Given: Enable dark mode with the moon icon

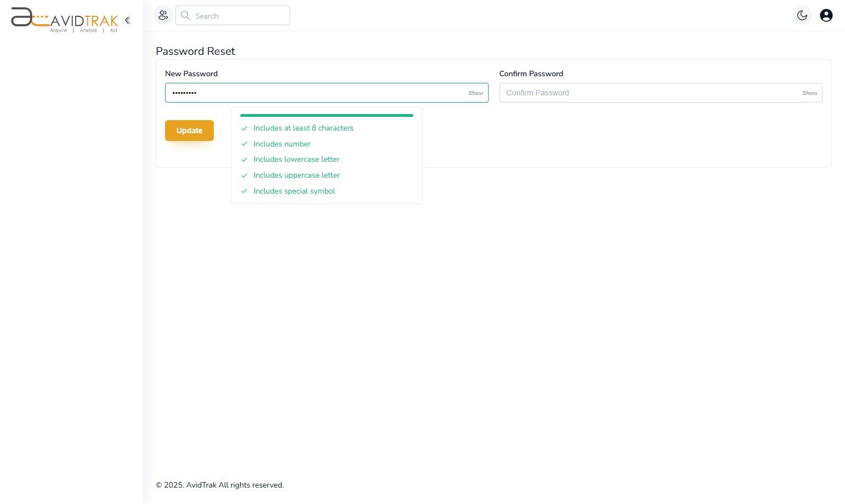Looking at the screenshot, I should point(802,15).
